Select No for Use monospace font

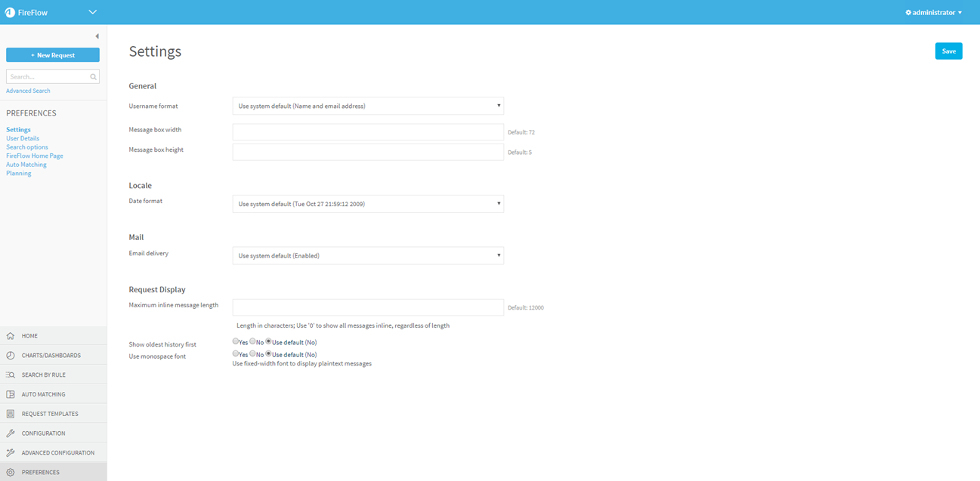[x=252, y=353]
